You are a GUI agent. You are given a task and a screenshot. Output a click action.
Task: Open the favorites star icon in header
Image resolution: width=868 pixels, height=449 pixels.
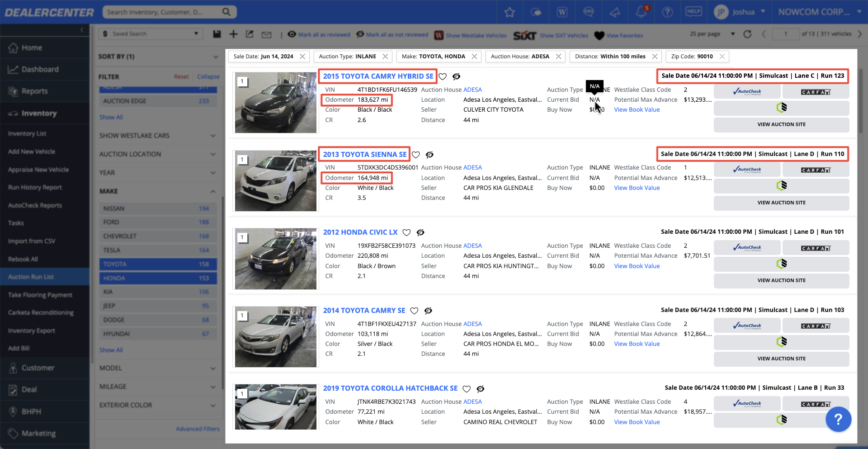tap(509, 12)
